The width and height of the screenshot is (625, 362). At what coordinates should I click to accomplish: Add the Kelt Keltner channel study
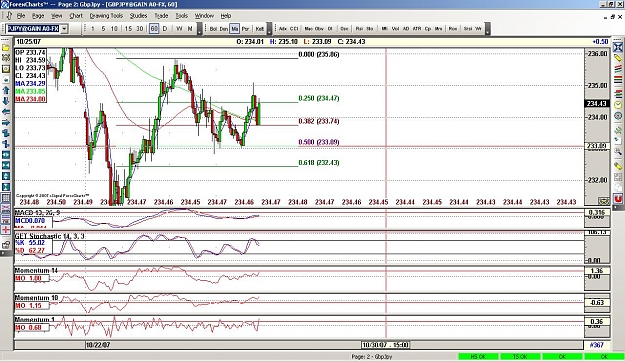pyautogui.click(x=259, y=29)
